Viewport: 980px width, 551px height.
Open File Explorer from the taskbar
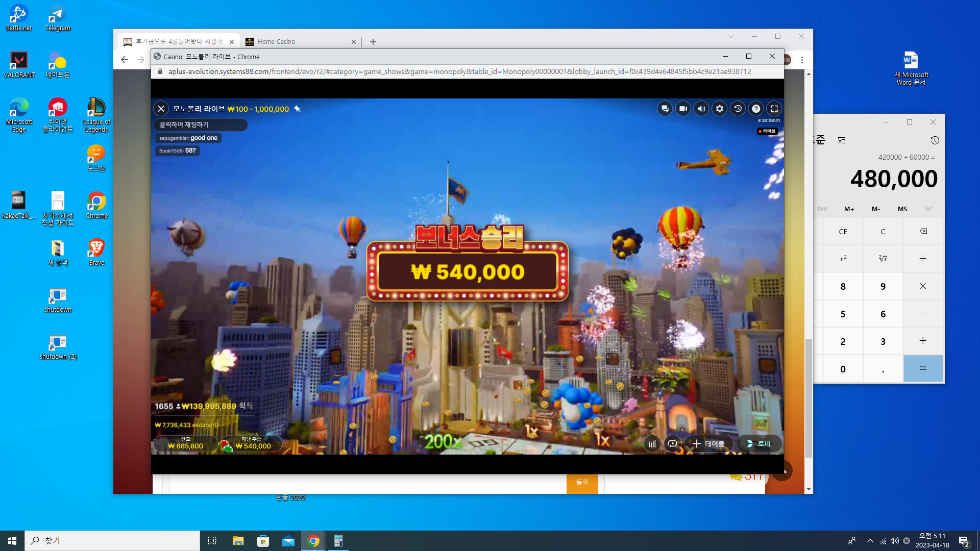238,541
